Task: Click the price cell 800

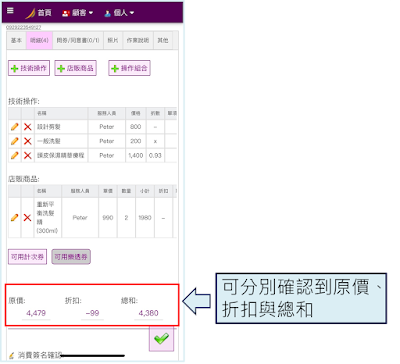Action: (x=136, y=127)
